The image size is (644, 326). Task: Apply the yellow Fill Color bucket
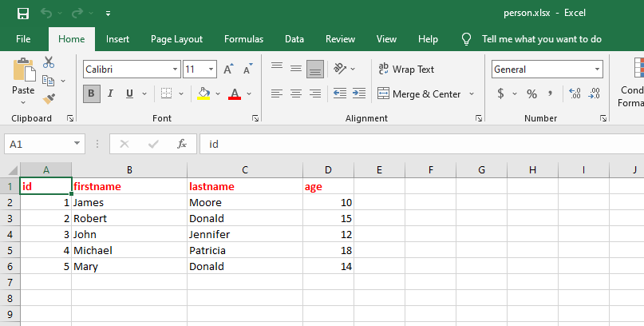click(203, 93)
